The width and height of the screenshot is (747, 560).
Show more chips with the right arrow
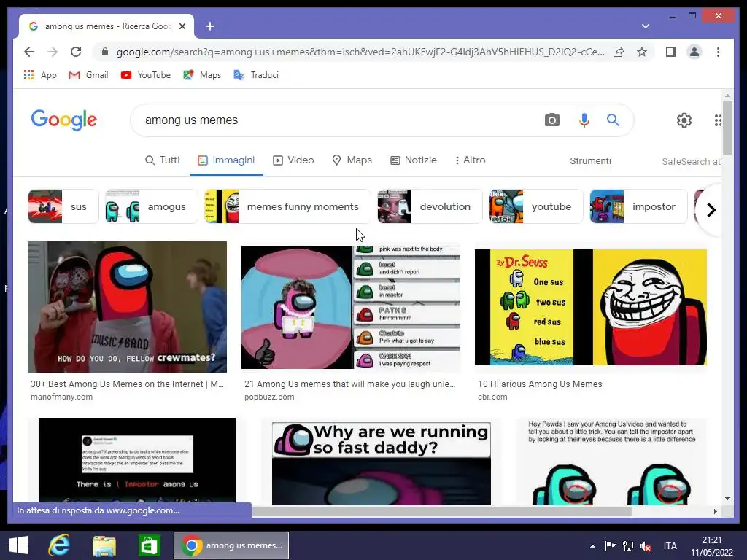tap(711, 209)
